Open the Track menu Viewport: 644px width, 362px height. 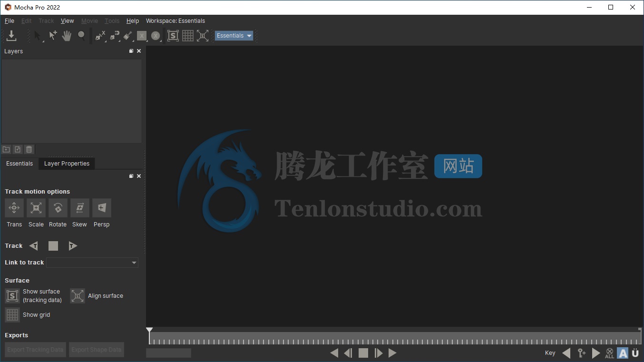(x=46, y=21)
